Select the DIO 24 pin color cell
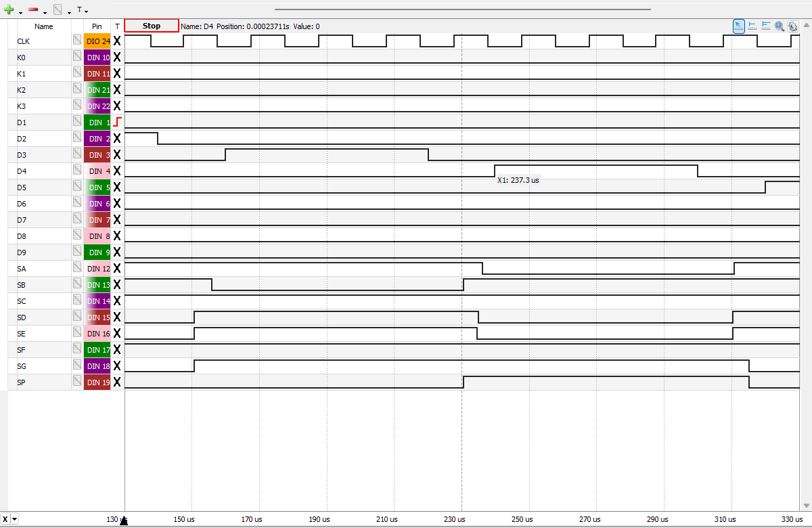The width and height of the screenshot is (812, 528). click(x=97, y=41)
